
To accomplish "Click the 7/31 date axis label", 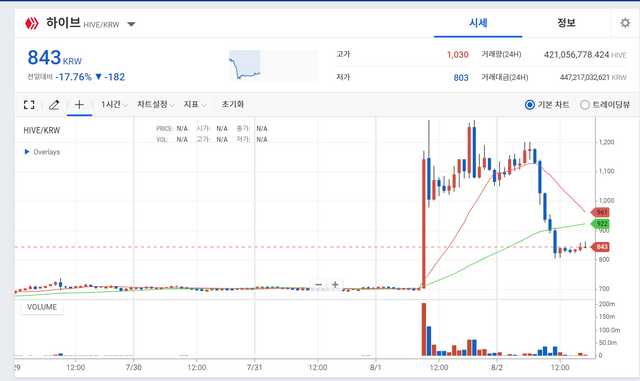I will (254, 368).
